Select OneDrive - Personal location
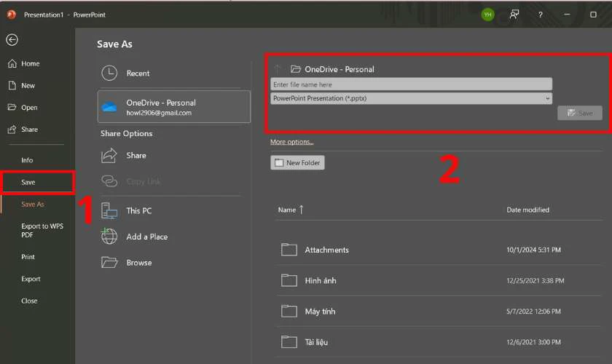This screenshot has width=612, height=364. tap(174, 107)
